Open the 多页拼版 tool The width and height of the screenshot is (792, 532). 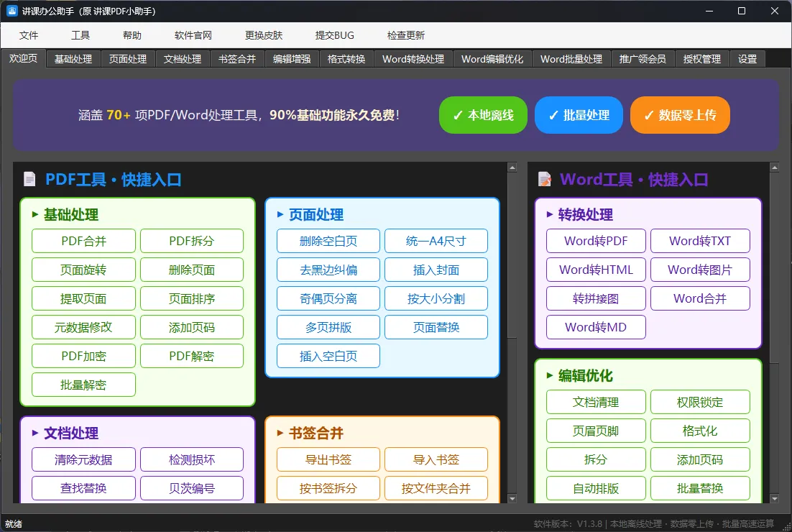tap(328, 327)
